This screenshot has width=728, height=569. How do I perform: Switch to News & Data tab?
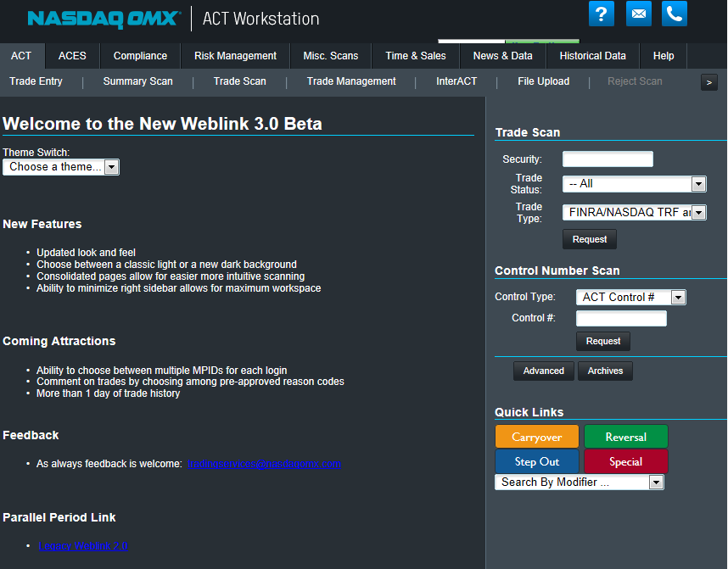click(x=503, y=56)
